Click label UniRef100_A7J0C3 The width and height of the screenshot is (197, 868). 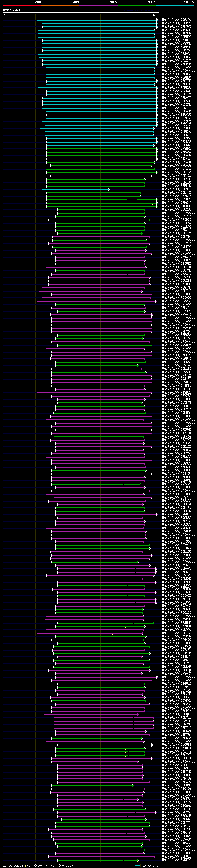click(177, 40)
